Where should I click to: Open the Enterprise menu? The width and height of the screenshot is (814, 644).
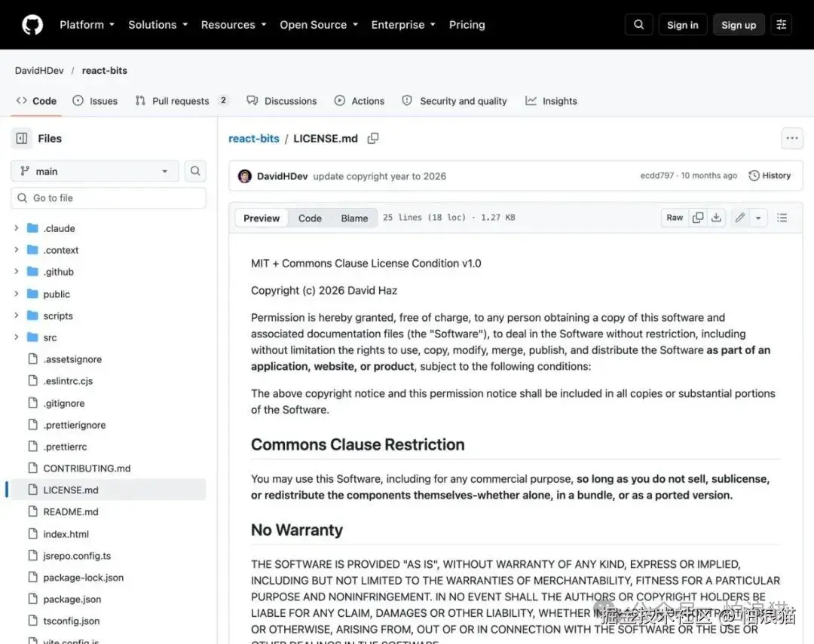pos(403,24)
